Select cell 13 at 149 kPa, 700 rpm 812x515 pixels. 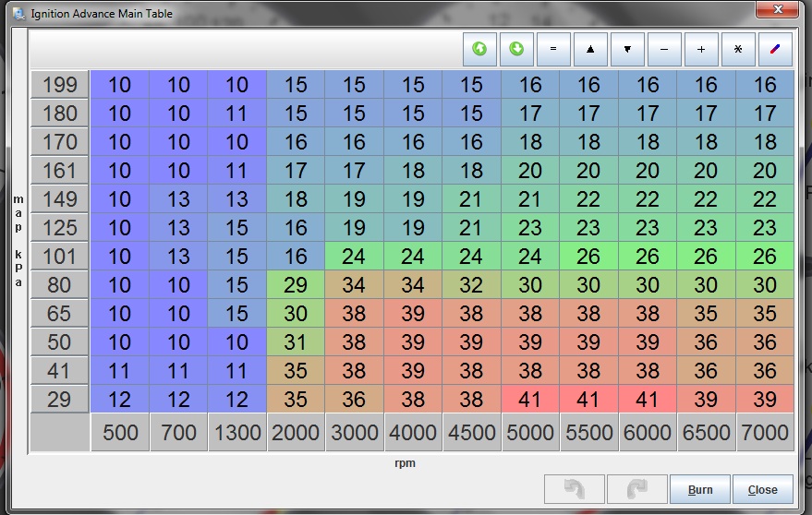coord(178,199)
